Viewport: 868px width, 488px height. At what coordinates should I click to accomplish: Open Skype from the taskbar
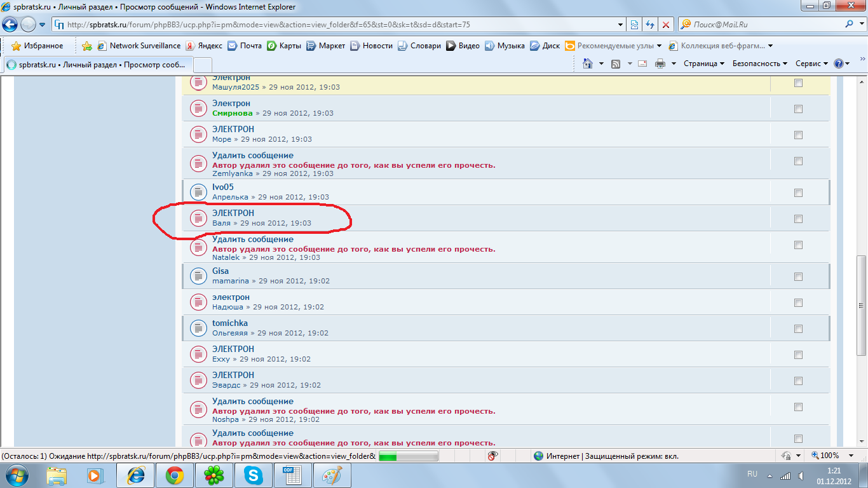[x=254, y=475]
